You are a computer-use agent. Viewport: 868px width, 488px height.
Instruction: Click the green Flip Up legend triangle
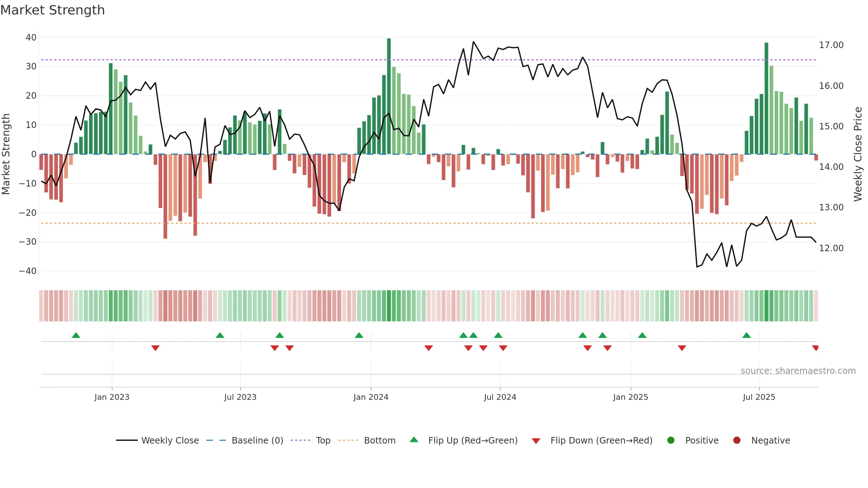tap(414, 440)
